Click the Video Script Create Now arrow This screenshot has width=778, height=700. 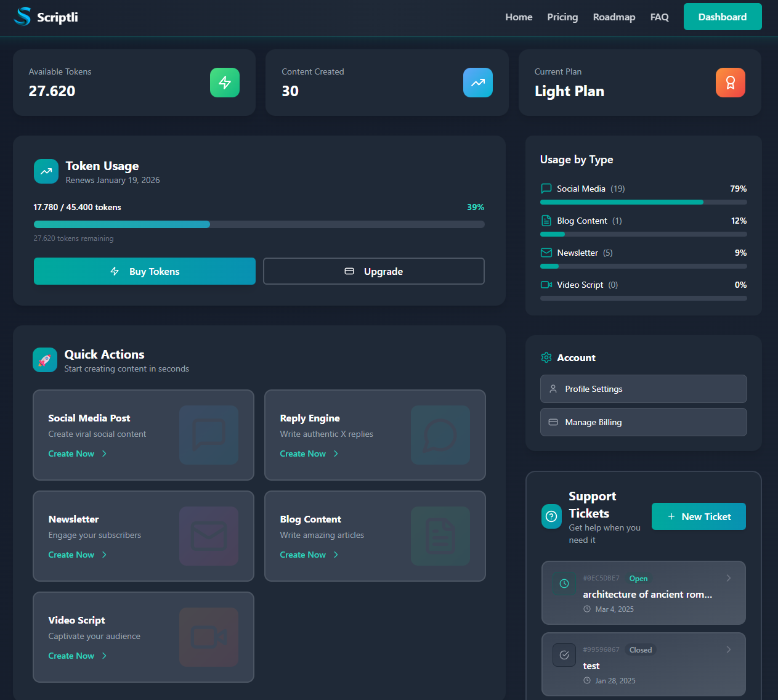point(104,656)
